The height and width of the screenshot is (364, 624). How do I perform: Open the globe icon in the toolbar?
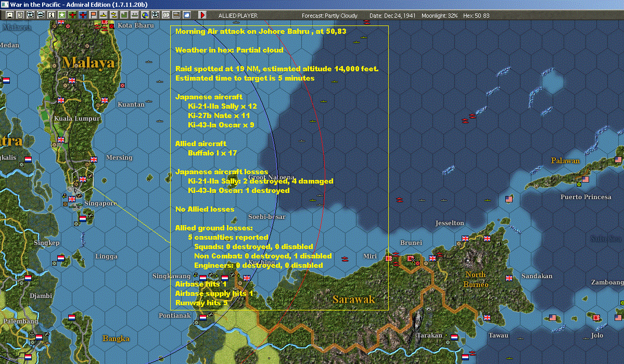tap(145, 15)
